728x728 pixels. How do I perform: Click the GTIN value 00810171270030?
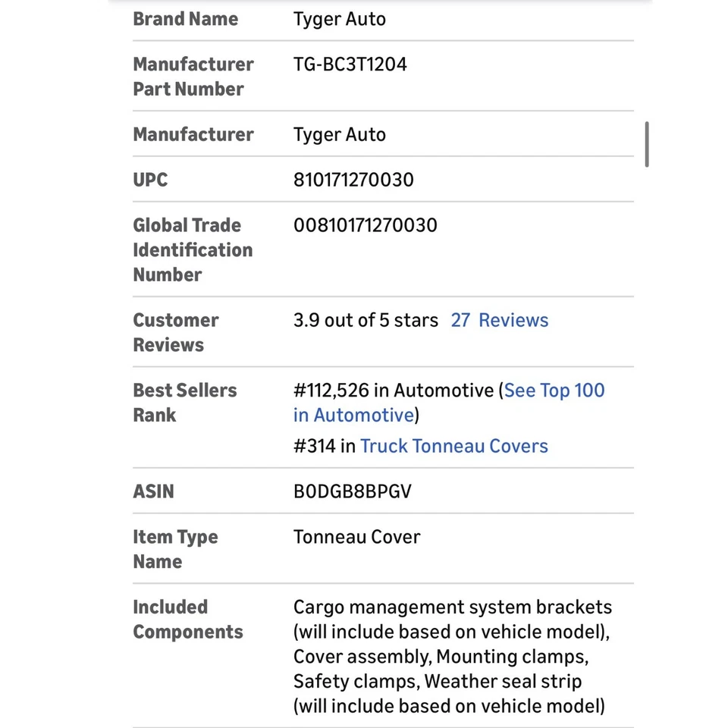pyautogui.click(x=365, y=225)
